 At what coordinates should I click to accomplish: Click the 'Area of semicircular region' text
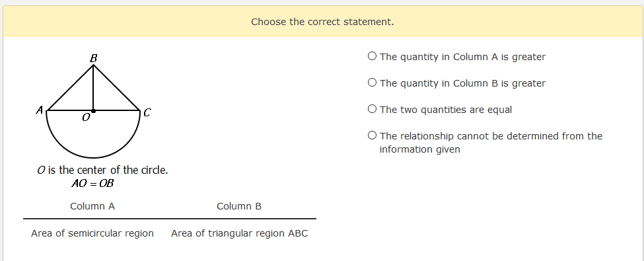(x=92, y=233)
